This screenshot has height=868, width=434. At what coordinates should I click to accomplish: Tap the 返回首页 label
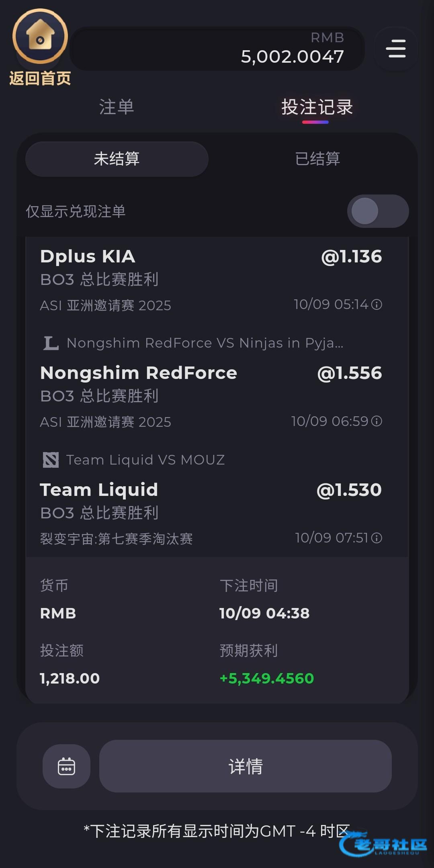click(40, 78)
